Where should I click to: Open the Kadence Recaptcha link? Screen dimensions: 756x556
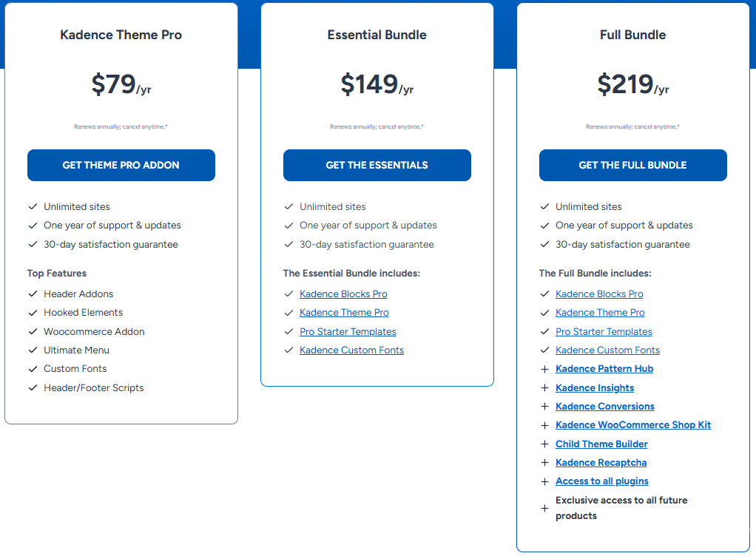pyautogui.click(x=601, y=462)
